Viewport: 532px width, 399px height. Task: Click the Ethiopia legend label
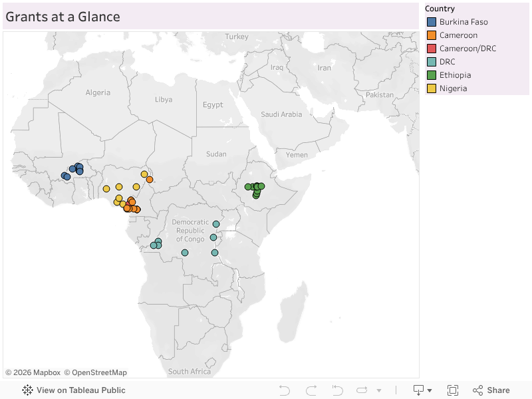click(x=455, y=75)
